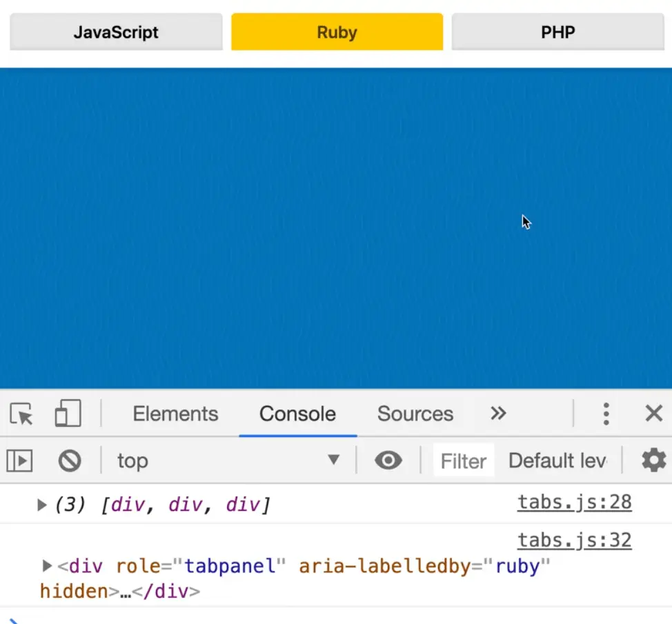Toggle the device toolbar icon

[x=68, y=414]
